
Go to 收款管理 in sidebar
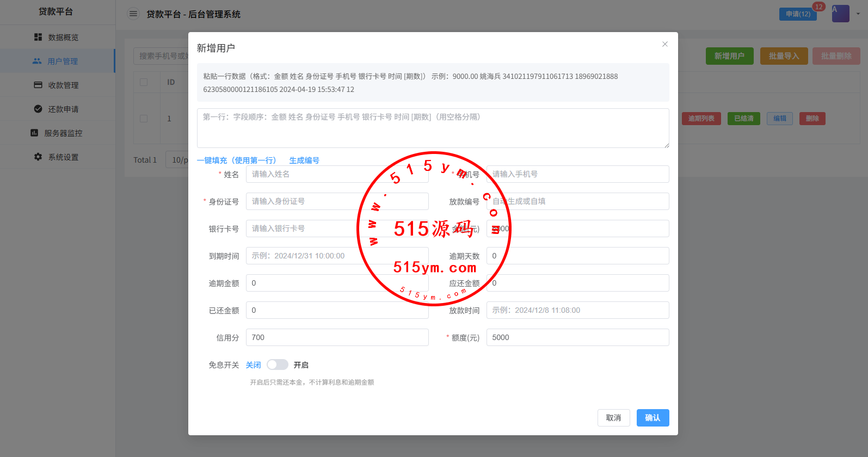(x=63, y=85)
